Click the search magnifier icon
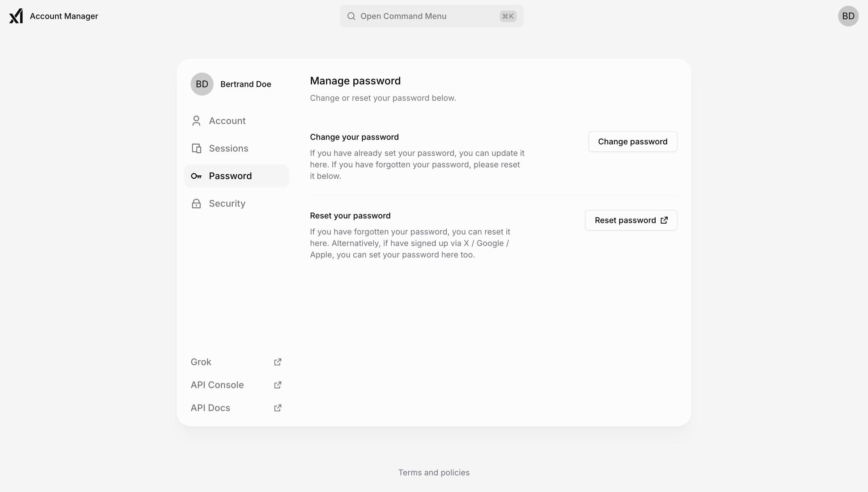 (351, 16)
